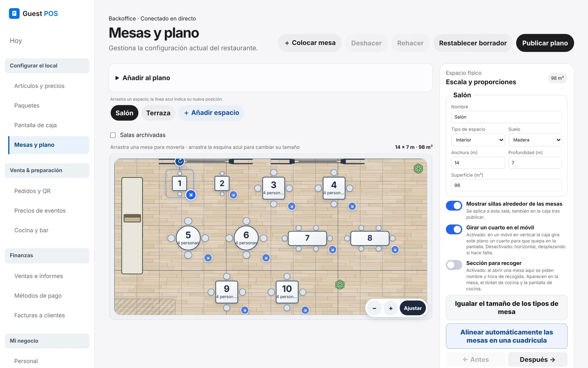Viewport: 588px width, 368px height.
Task: Zoom out the floor plan with minus
Action: click(374, 308)
